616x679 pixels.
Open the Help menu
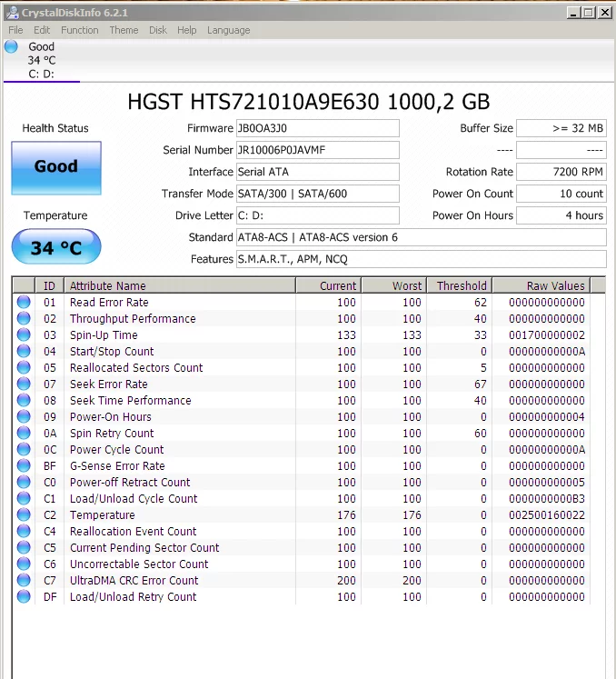pyautogui.click(x=186, y=30)
